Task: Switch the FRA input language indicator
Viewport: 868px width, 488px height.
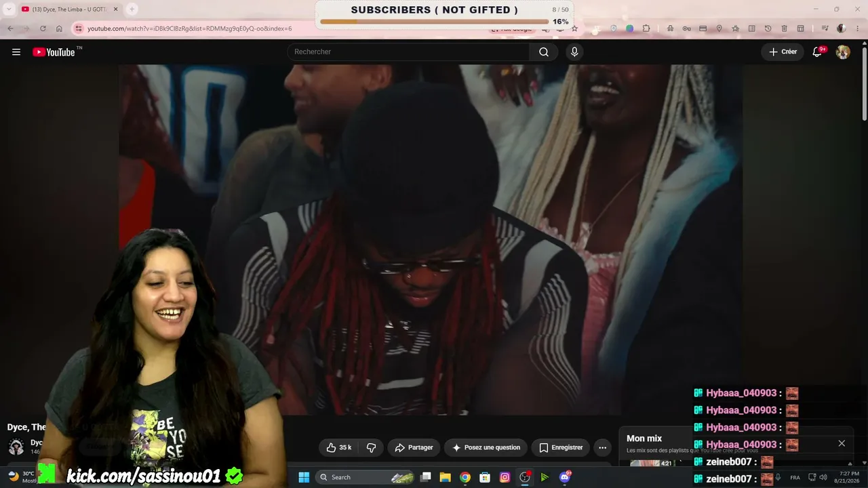Action: (x=795, y=477)
